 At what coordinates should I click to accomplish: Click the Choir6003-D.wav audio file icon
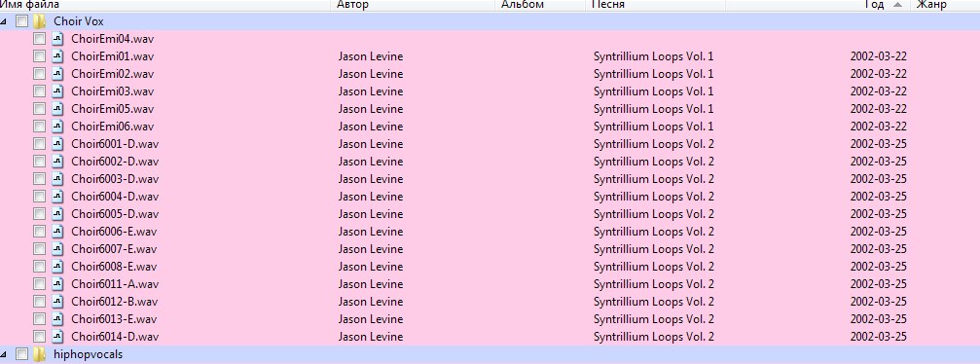point(57,179)
